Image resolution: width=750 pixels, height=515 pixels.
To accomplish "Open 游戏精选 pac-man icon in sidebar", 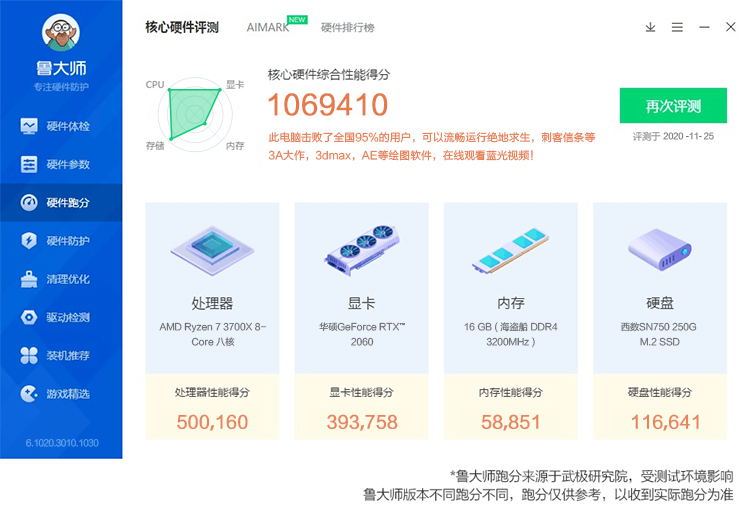I will click(x=29, y=394).
